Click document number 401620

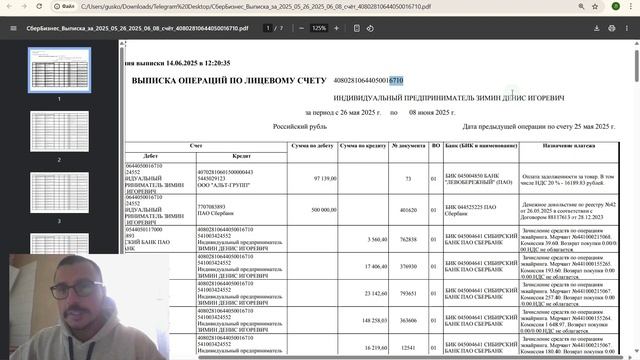coord(408,210)
